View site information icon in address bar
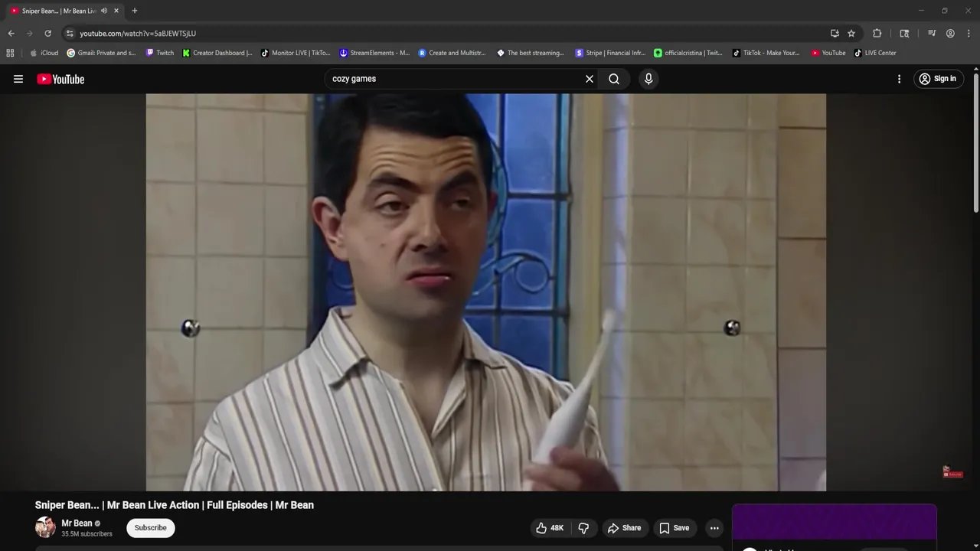 pyautogui.click(x=70, y=34)
